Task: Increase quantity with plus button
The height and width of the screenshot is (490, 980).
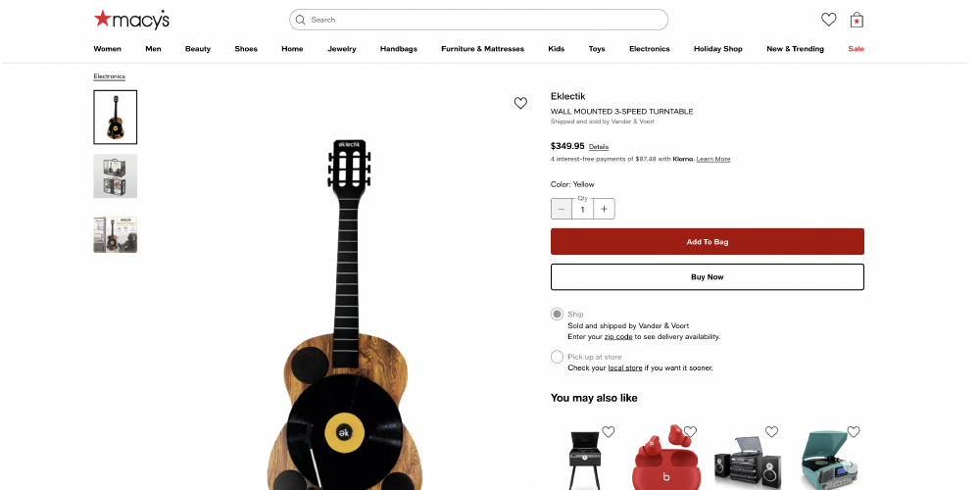Action: [605, 208]
